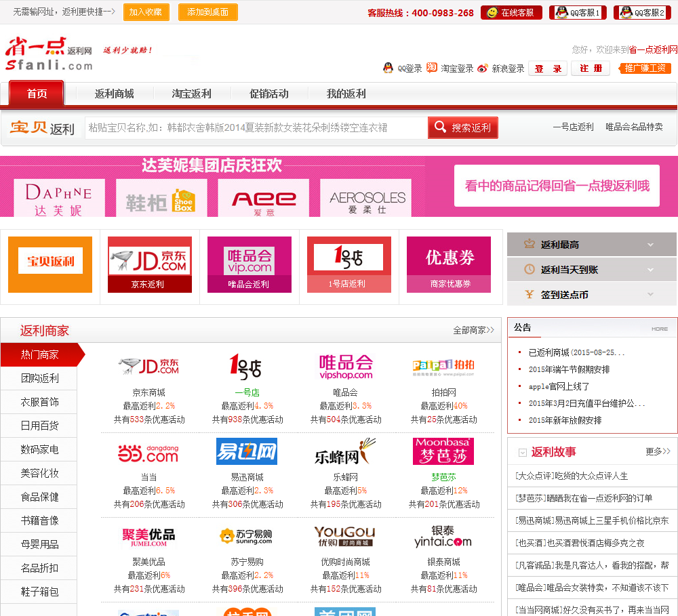Click the Daphne 达芙妮 banner logo

tap(59, 199)
